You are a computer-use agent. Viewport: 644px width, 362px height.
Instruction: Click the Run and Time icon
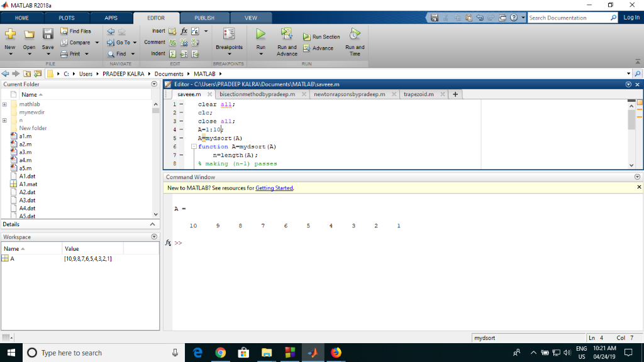point(355,34)
